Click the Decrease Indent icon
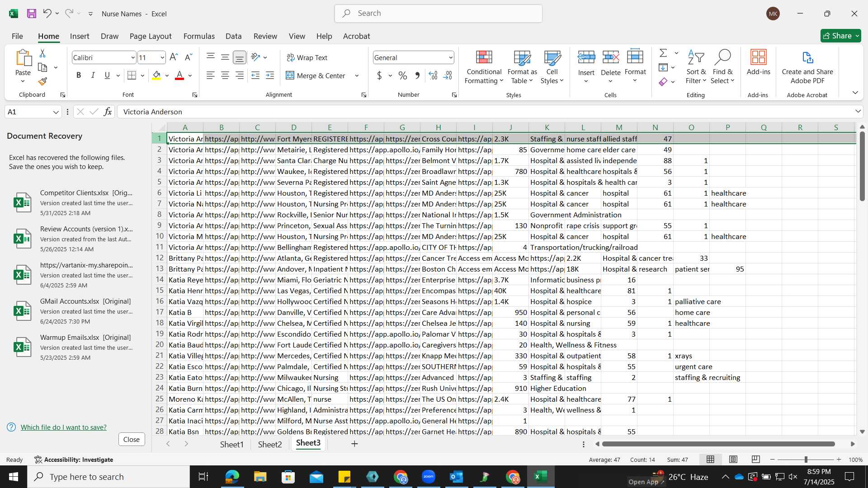Screen dimensions: 868x488 [255, 75]
